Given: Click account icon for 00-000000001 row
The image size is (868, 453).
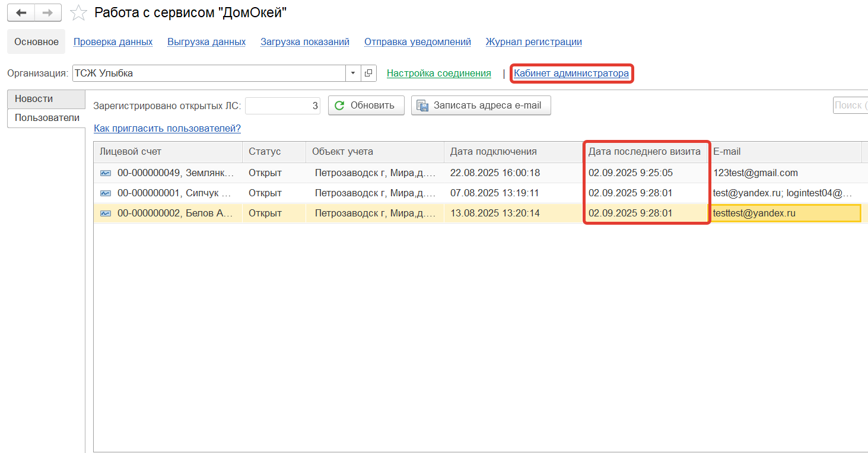Looking at the screenshot, I should tap(106, 193).
